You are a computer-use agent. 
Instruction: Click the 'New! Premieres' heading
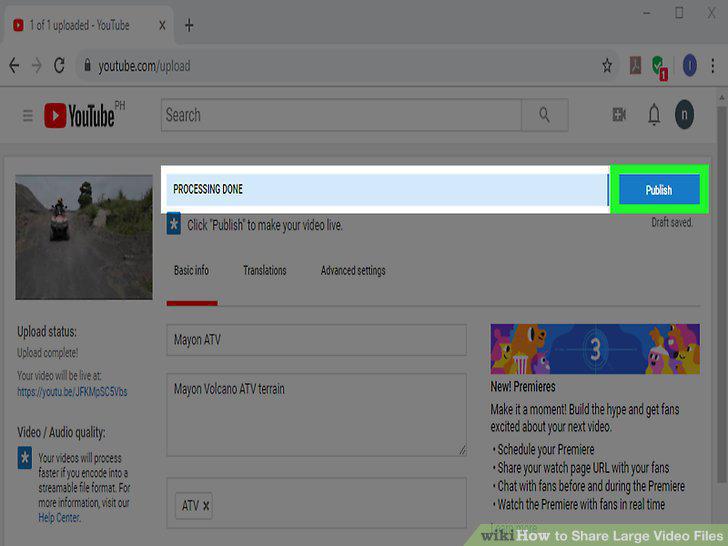(523, 387)
